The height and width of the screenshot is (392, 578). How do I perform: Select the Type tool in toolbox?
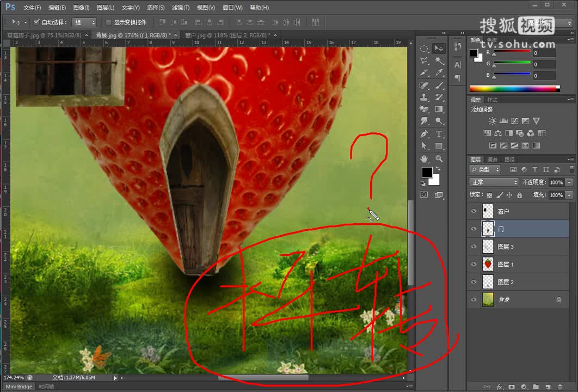[x=439, y=134]
